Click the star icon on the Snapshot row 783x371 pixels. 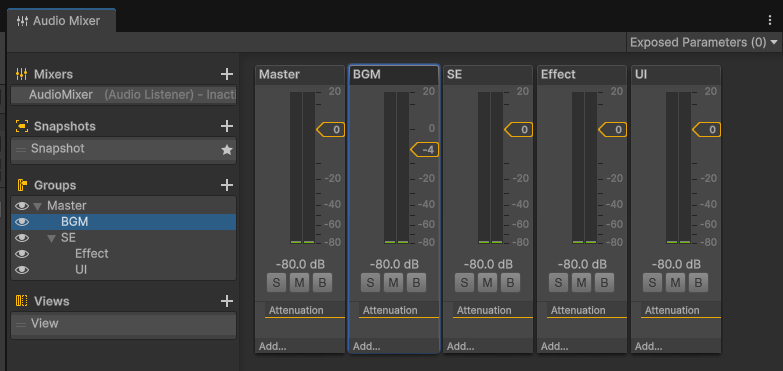[227, 149]
